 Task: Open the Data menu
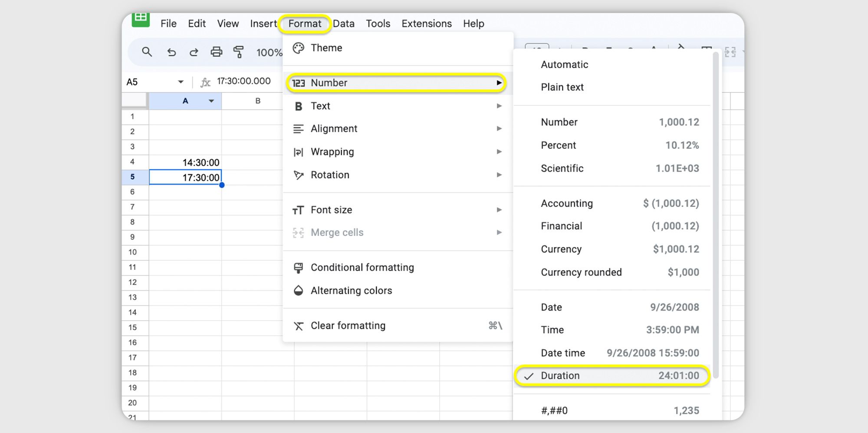pyautogui.click(x=344, y=23)
